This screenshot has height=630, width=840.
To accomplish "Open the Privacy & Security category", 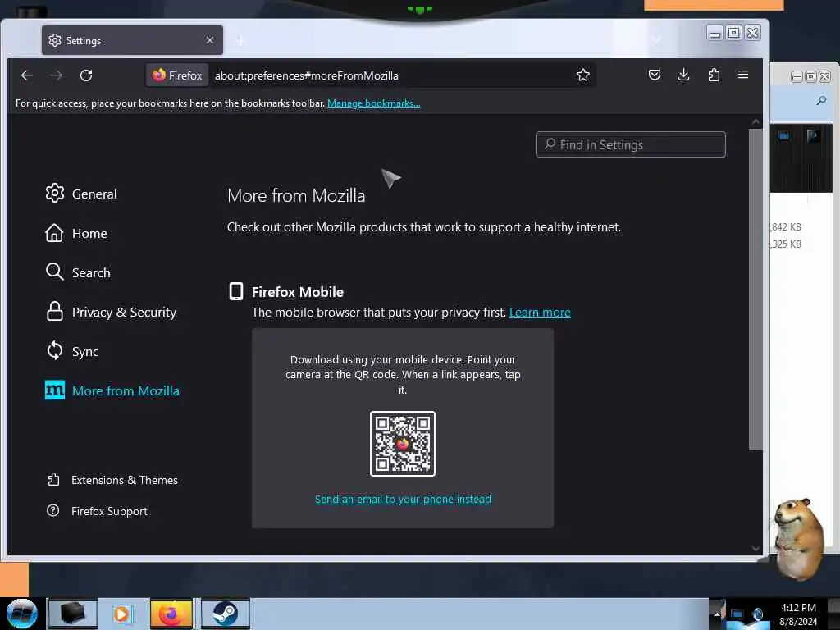I will 111,313.
